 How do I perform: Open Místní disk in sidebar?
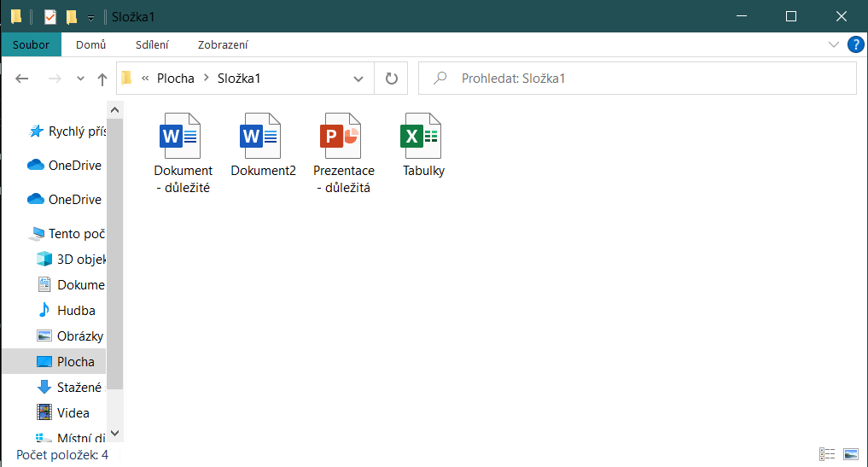(71, 438)
